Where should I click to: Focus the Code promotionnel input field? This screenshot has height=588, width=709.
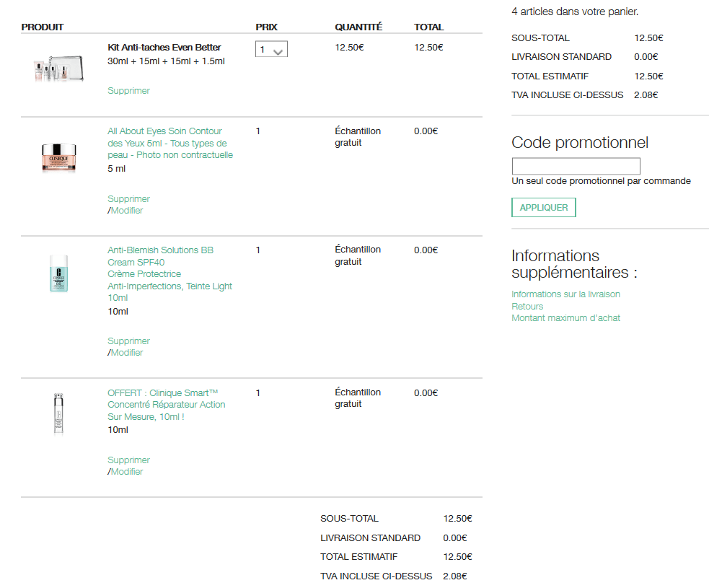point(576,166)
